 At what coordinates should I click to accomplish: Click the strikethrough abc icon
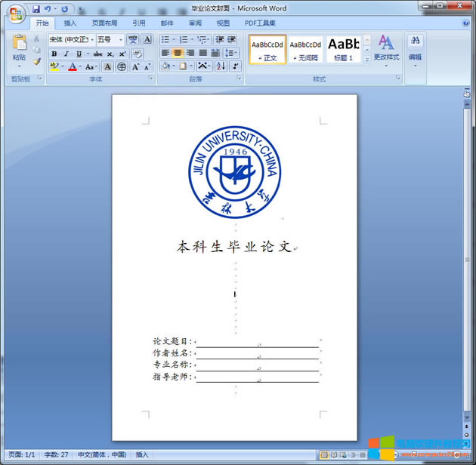click(97, 54)
